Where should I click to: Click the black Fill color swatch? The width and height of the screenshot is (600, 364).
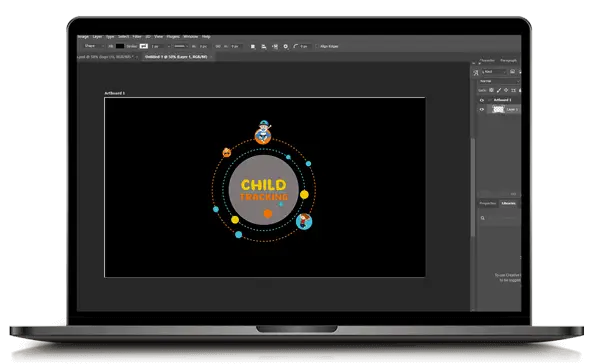point(120,46)
